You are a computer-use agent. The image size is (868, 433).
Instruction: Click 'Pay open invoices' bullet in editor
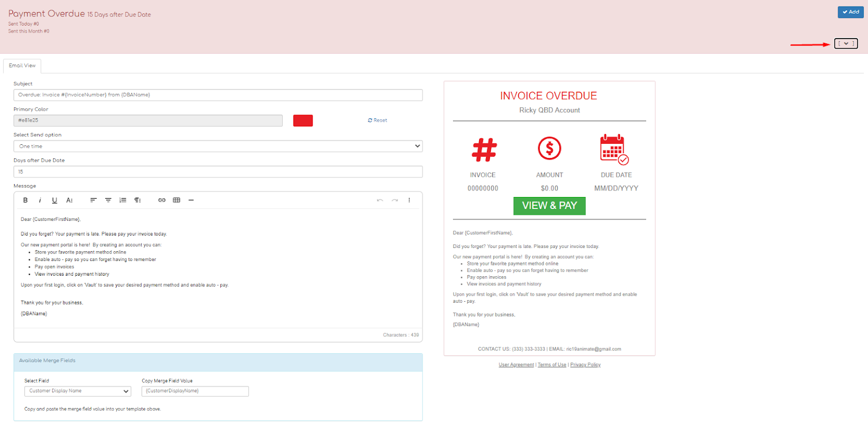pyautogui.click(x=54, y=267)
